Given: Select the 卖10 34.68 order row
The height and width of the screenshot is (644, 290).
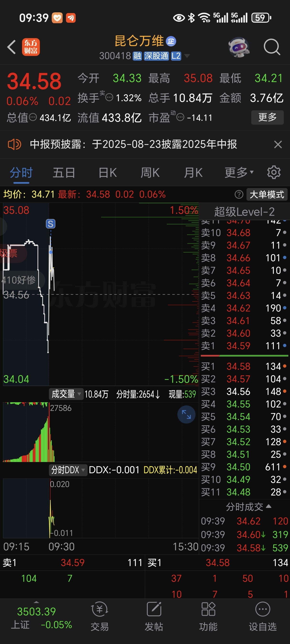Looking at the screenshot, I should click(244, 233).
